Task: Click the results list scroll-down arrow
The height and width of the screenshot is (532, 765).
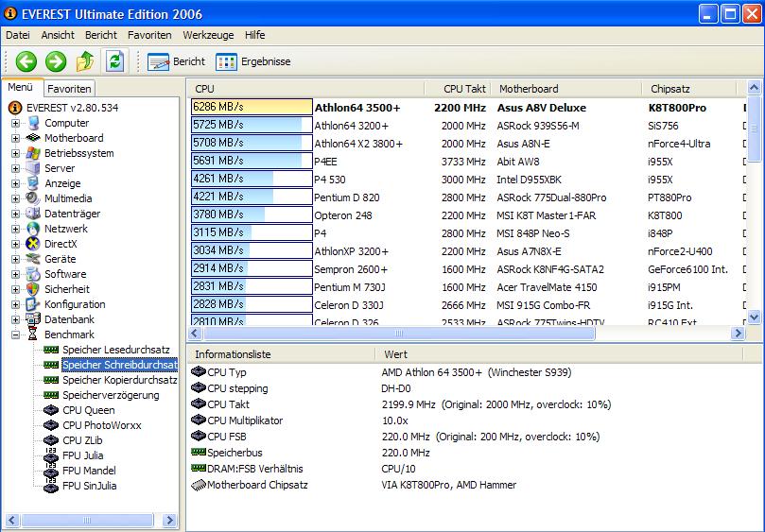Action: point(754,317)
